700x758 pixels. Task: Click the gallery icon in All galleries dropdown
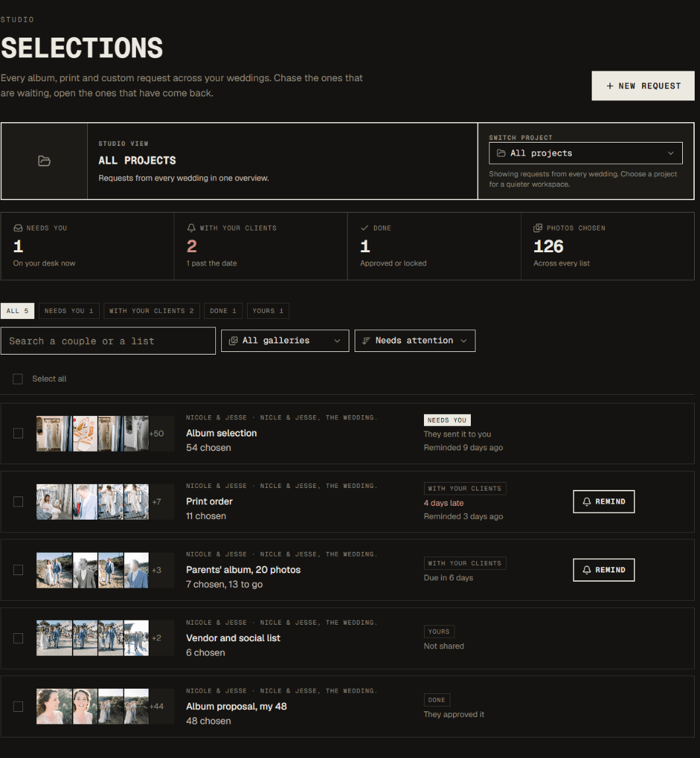(x=233, y=341)
